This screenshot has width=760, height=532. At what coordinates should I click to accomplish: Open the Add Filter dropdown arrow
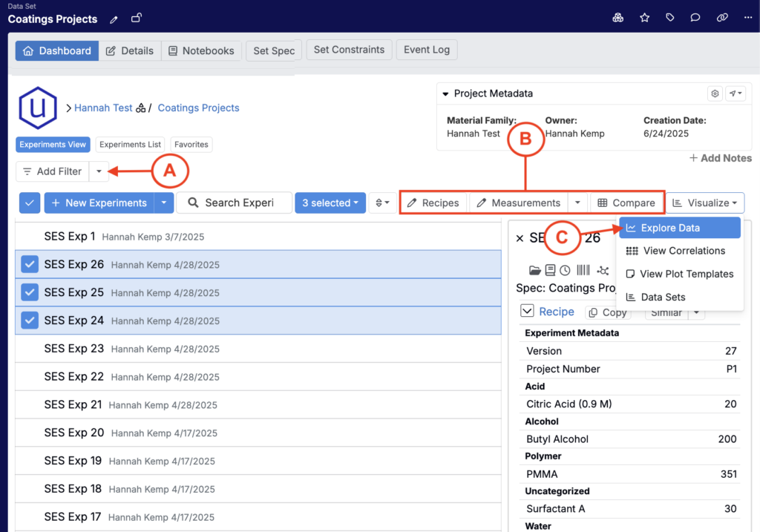coord(99,171)
